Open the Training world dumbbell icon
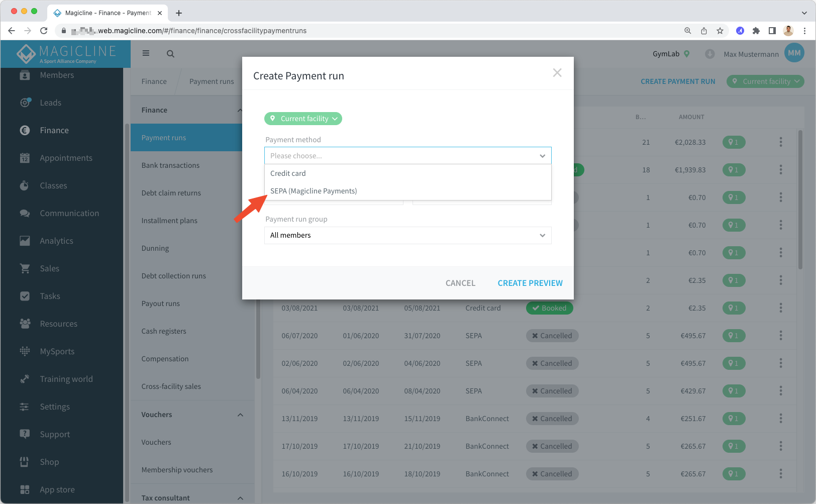The width and height of the screenshot is (816, 504). pyautogui.click(x=25, y=379)
